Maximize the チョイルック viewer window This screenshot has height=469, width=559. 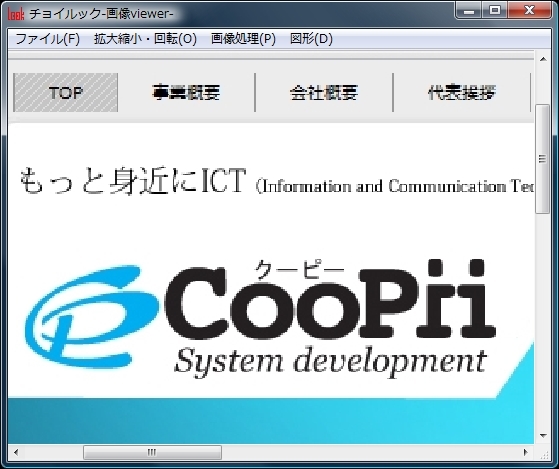(495, 11)
